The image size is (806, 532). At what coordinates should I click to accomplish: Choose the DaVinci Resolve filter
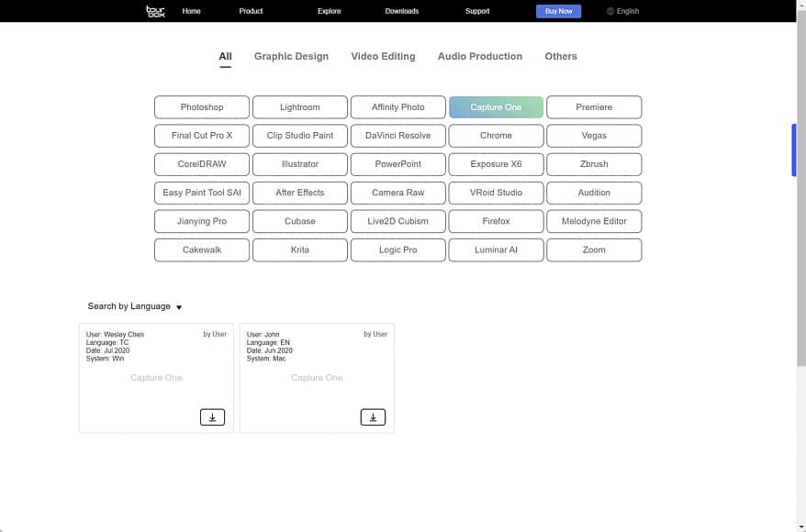click(x=397, y=136)
